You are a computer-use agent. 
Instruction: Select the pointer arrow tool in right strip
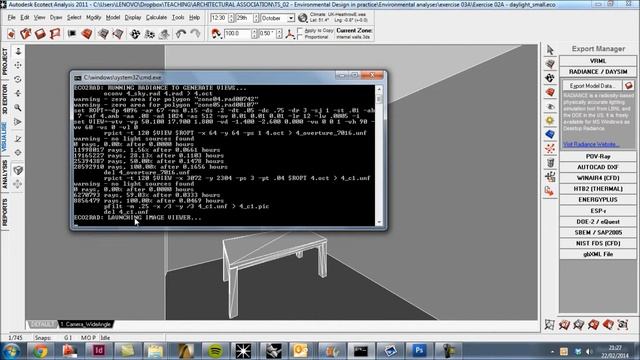[550, 50]
